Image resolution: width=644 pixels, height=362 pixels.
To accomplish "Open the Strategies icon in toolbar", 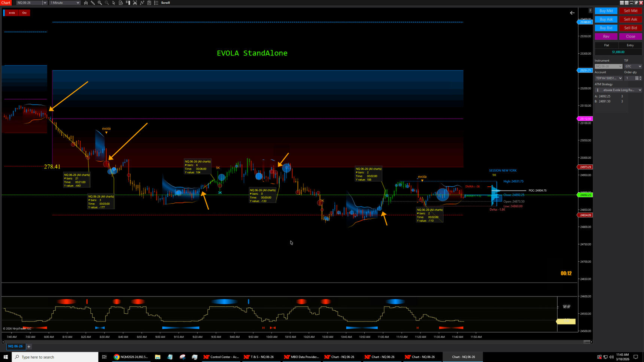I will pos(142,3).
